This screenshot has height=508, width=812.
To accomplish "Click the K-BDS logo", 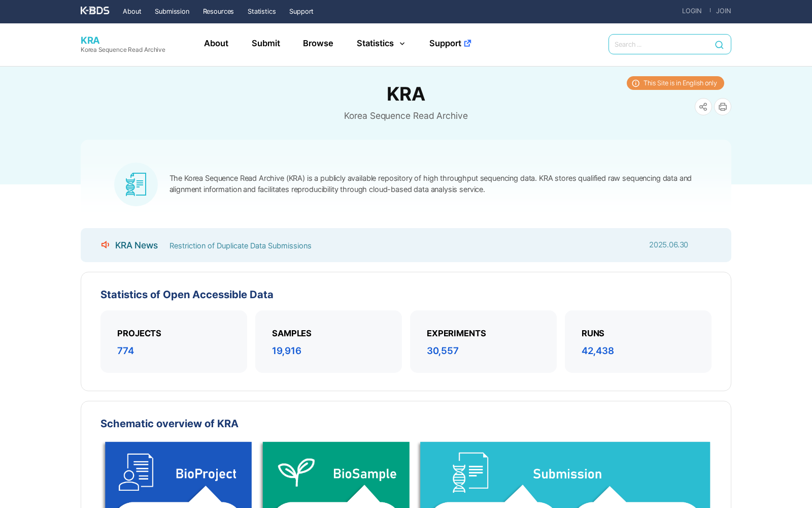I will tap(95, 11).
